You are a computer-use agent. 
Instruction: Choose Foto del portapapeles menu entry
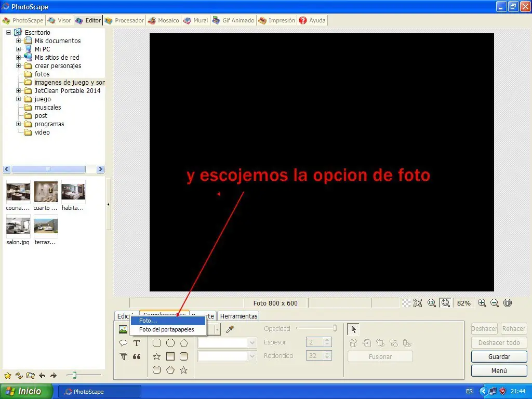click(168, 329)
